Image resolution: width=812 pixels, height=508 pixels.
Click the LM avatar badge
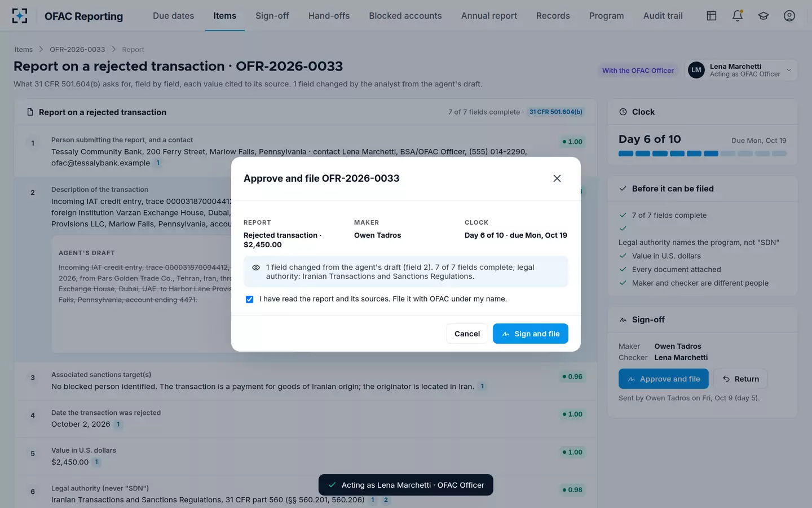(696, 70)
